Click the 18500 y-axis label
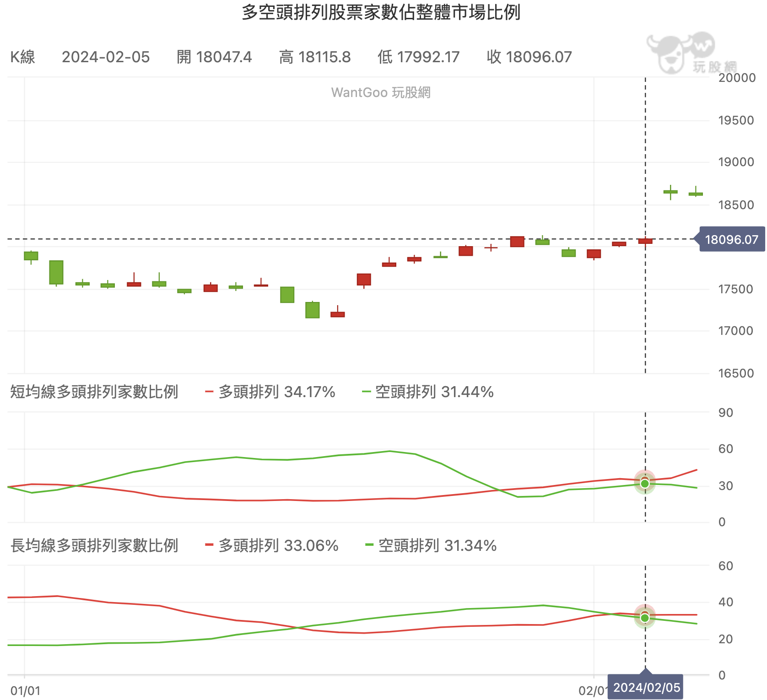The image size is (767, 700). [x=736, y=205]
